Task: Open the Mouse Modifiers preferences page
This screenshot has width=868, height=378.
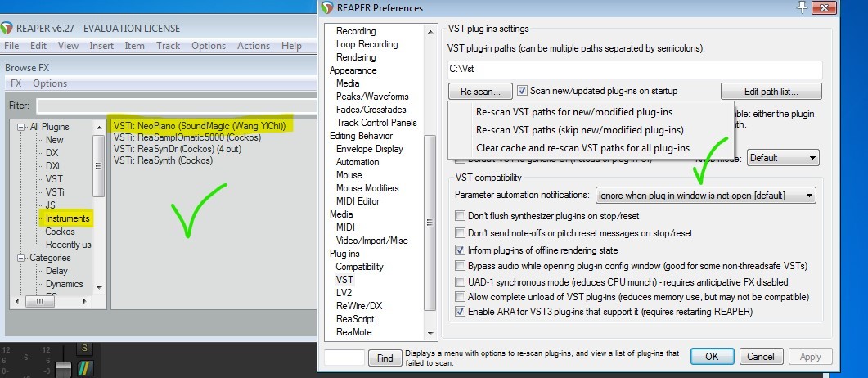Action: (x=369, y=188)
